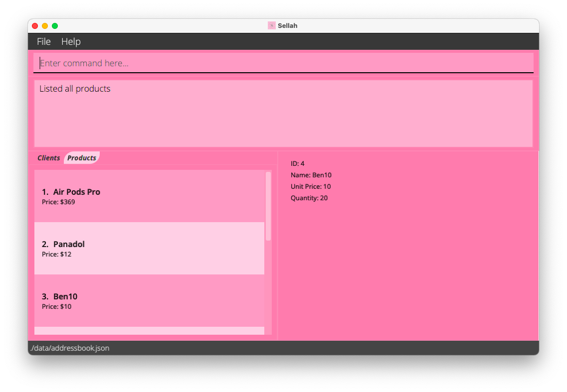Viewport: 567px width, 392px height.
Task: Click the Sellah app icon in title bar
Action: tap(271, 25)
